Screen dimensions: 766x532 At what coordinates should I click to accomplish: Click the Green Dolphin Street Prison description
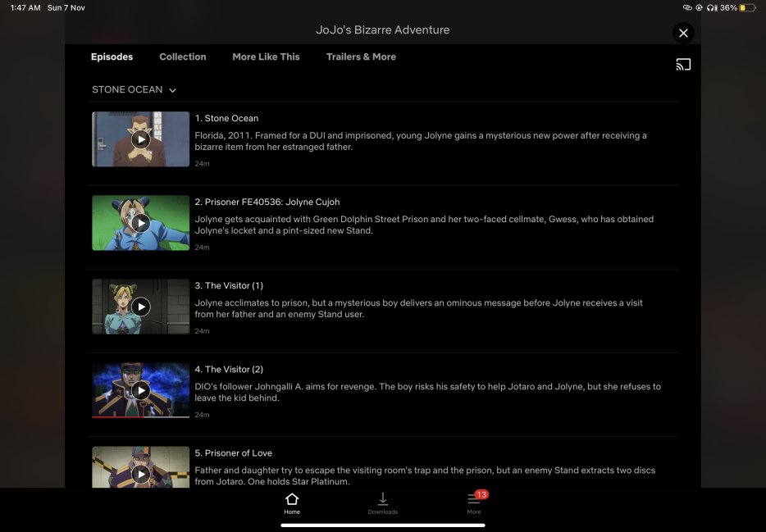[424, 225]
